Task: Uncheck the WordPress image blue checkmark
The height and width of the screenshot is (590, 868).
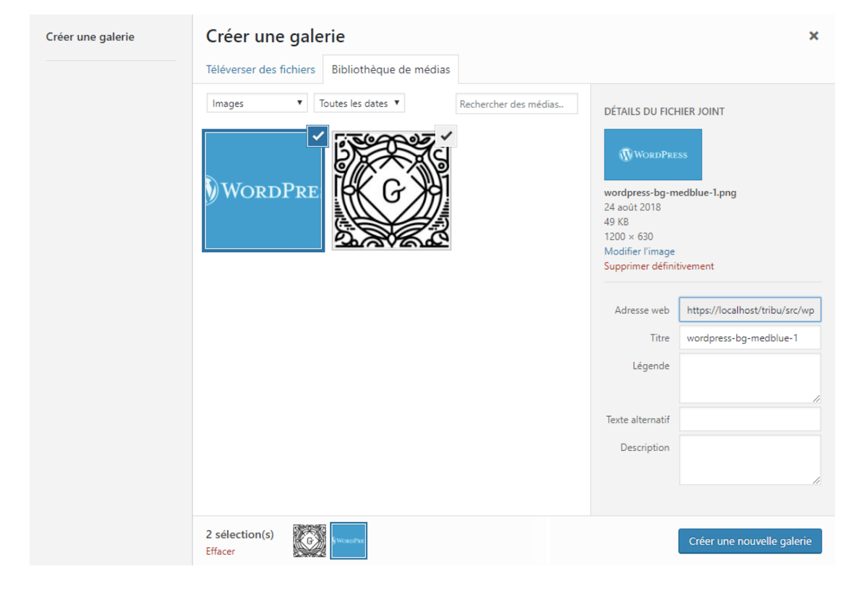Action: pyautogui.click(x=317, y=136)
